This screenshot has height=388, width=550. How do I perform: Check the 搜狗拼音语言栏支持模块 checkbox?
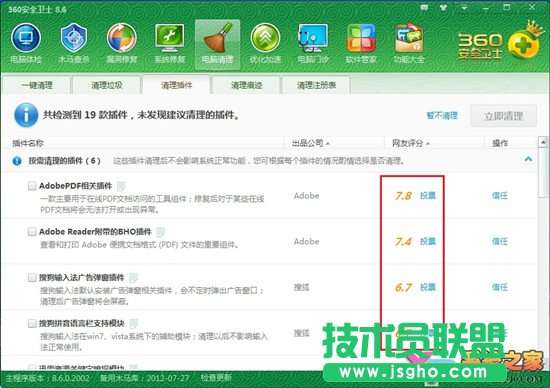(32, 323)
